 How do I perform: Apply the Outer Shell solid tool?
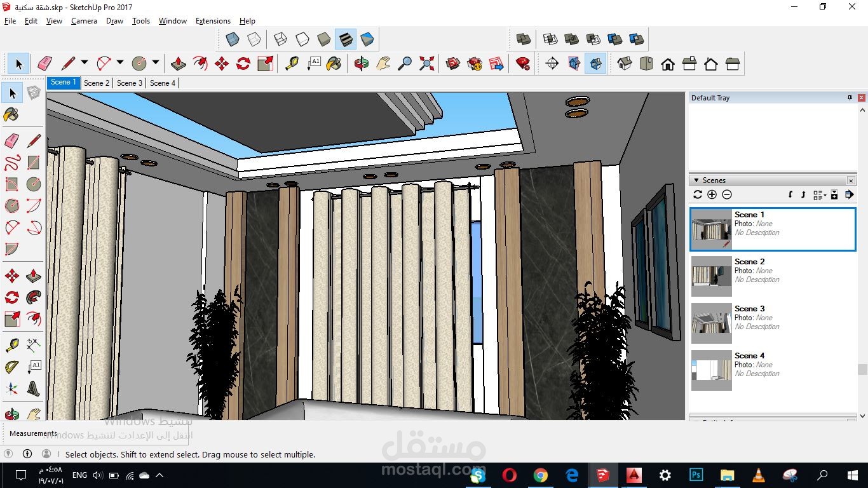[524, 39]
